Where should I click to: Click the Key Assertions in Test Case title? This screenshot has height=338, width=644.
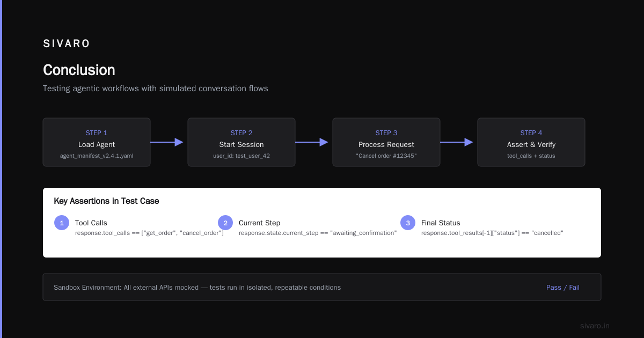[x=106, y=201]
